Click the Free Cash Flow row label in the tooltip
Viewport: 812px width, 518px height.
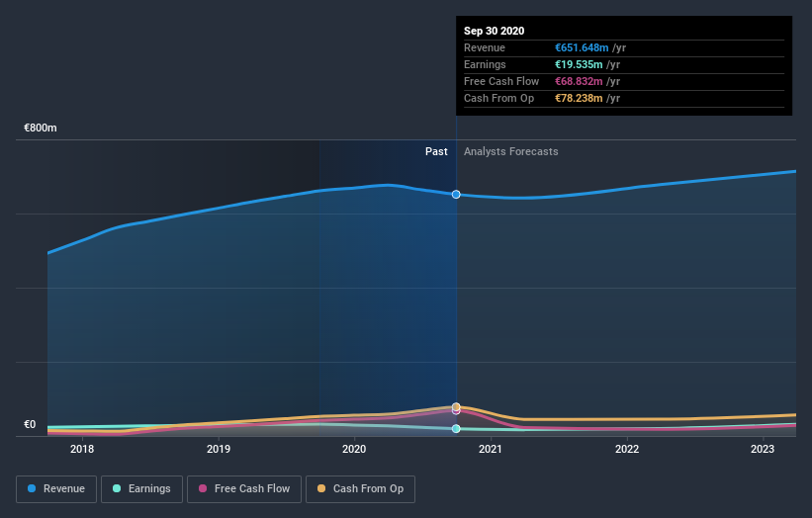pos(501,81)
